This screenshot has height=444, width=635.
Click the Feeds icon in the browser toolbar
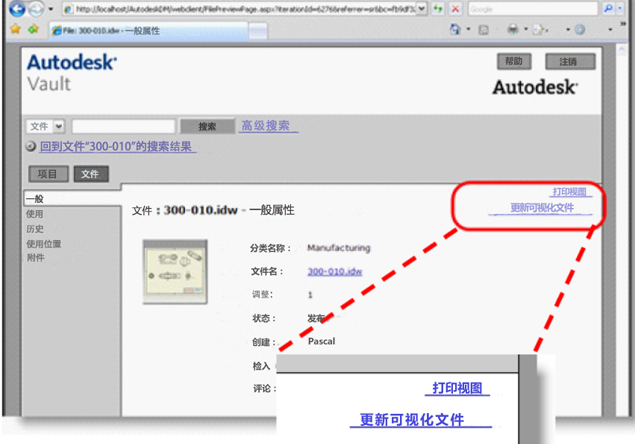coord(484,30)
